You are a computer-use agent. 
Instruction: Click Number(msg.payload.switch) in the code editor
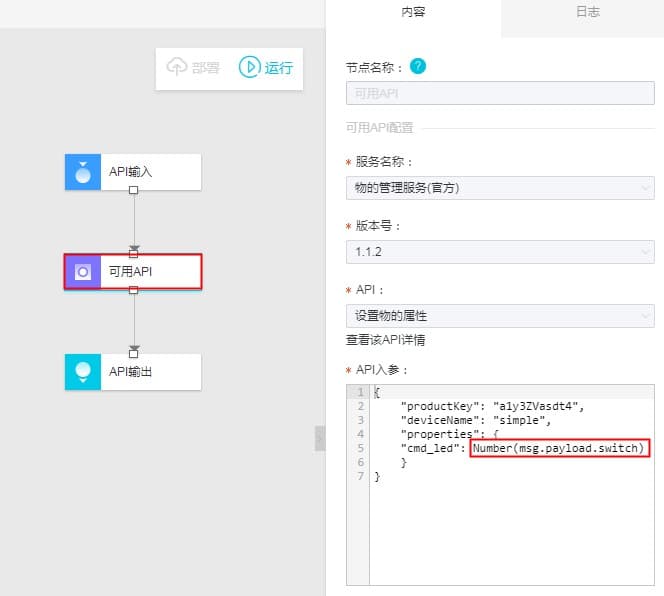(x=559, y=448)
